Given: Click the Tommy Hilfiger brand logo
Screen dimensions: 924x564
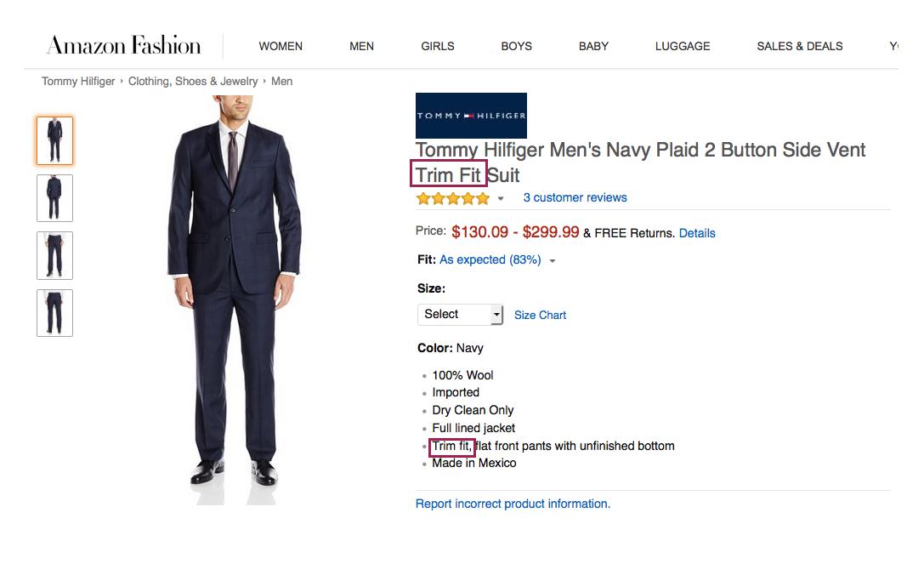Looking at the screenshot, I should coord(471,116).
